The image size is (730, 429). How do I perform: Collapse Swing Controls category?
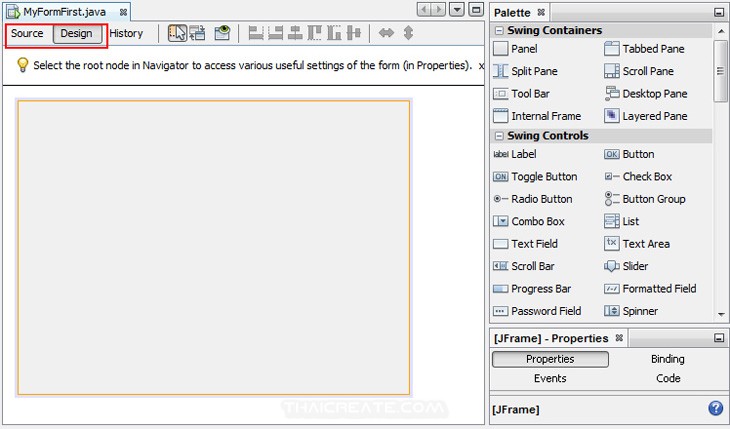pos(499,136)
